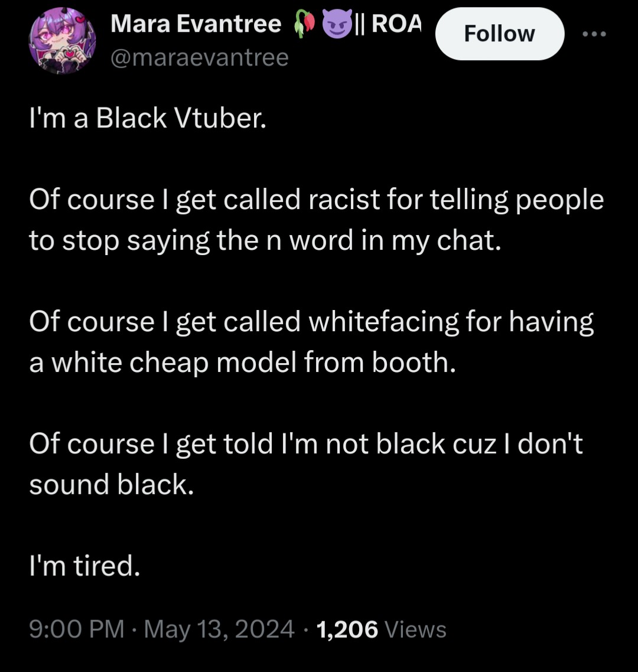The height and width of the screenshot is (672, 638).
Task: Visit the @maraevantree handle
Action: pyautogui.click(x=200, y=57)
